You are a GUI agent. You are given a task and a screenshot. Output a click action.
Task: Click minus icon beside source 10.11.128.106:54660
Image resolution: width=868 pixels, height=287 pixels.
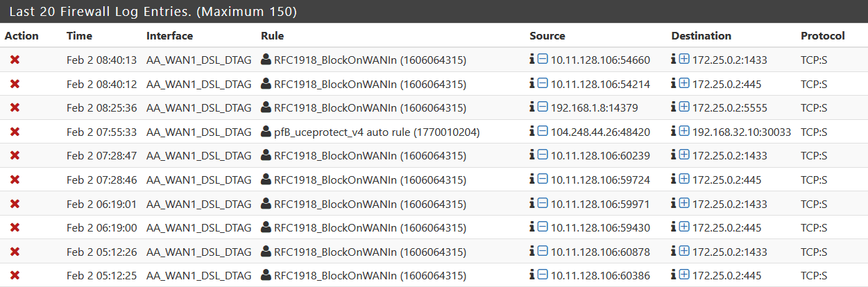(x=543, y=60)
